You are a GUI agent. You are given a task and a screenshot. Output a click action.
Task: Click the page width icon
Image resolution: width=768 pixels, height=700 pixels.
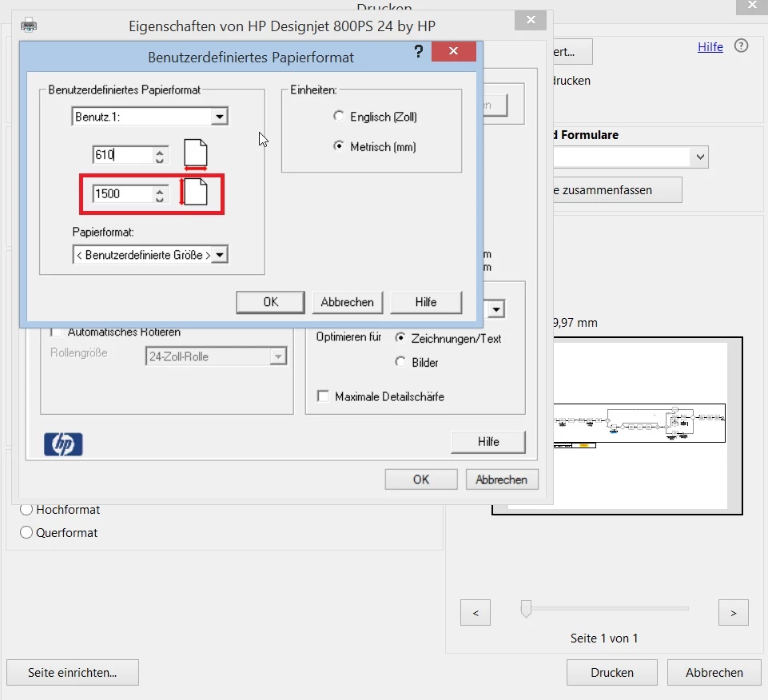click(196, 154)
